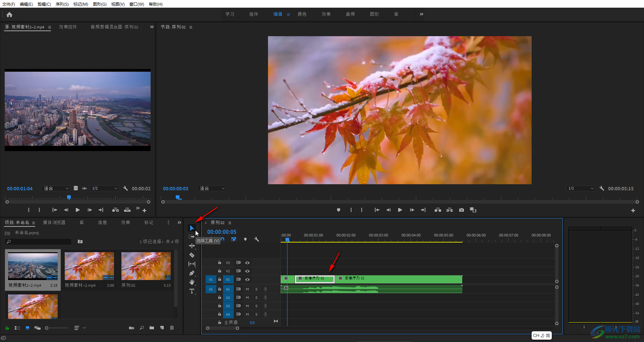The image size is (644, 342).
Task: Hide video track V3 output
Action: pos(247,263)
